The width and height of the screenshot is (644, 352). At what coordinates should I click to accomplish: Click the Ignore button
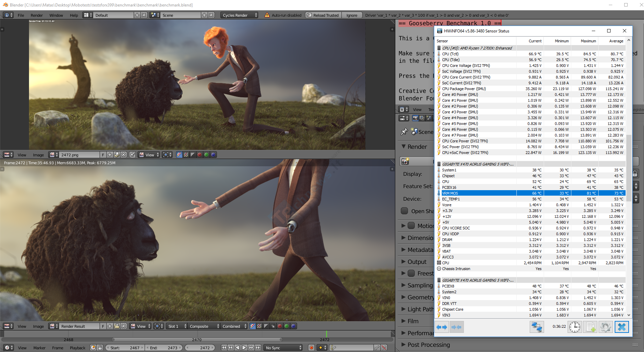(x=352, y=15)
